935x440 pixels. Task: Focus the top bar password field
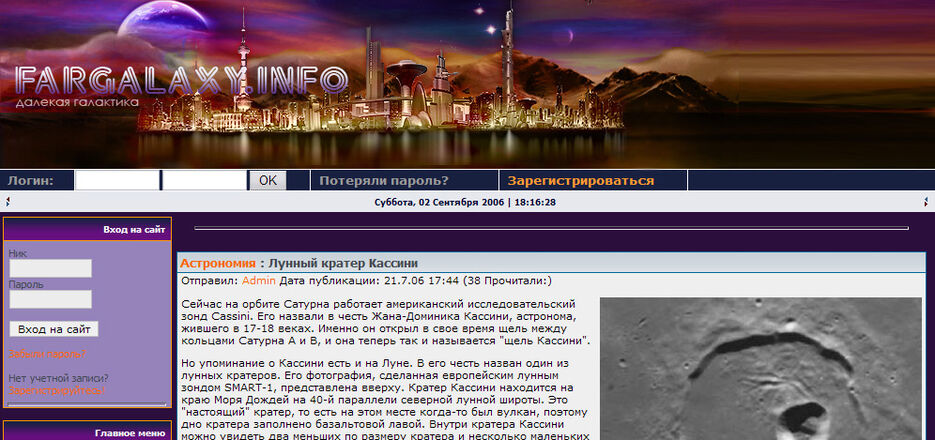(203, 181)
